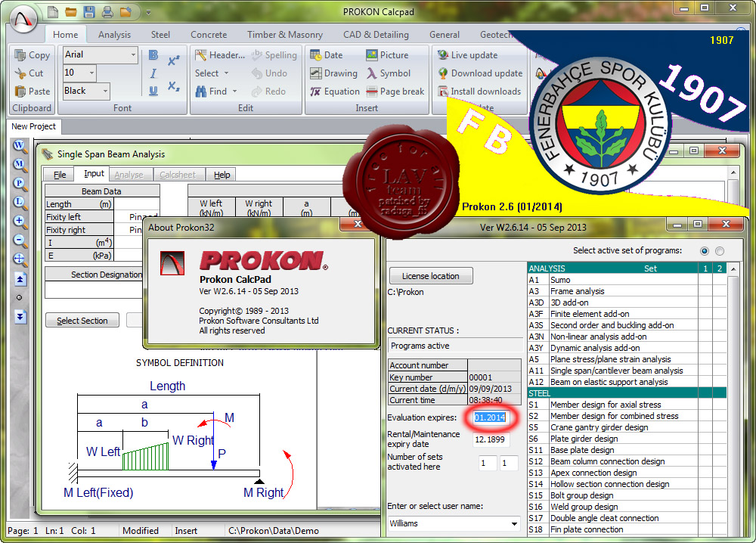756x543 pixels.
Task: Insert a Picture
Action: coord(387,55)
